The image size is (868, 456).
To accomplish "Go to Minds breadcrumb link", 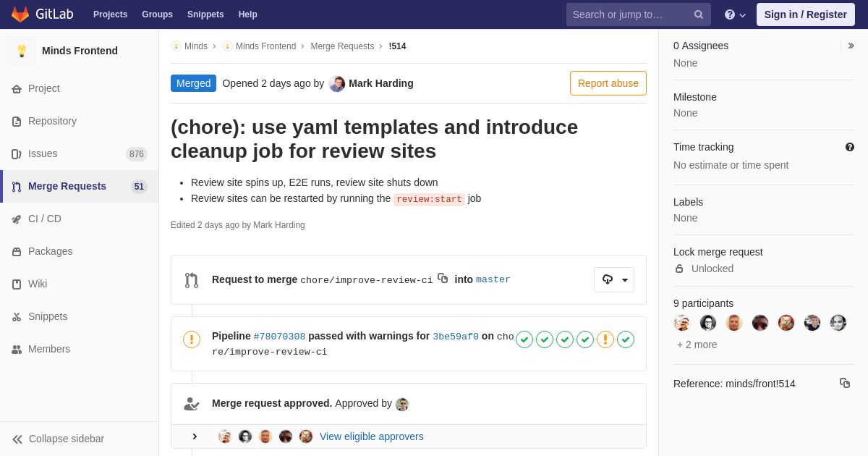I will 195,46.
